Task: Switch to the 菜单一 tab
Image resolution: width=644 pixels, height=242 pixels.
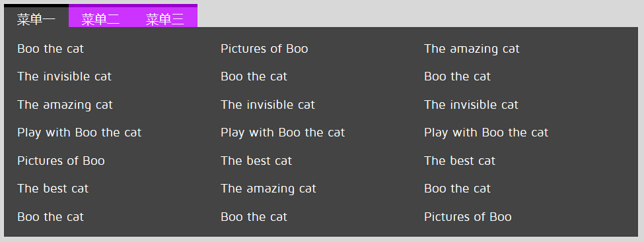Action: [36, 19]
